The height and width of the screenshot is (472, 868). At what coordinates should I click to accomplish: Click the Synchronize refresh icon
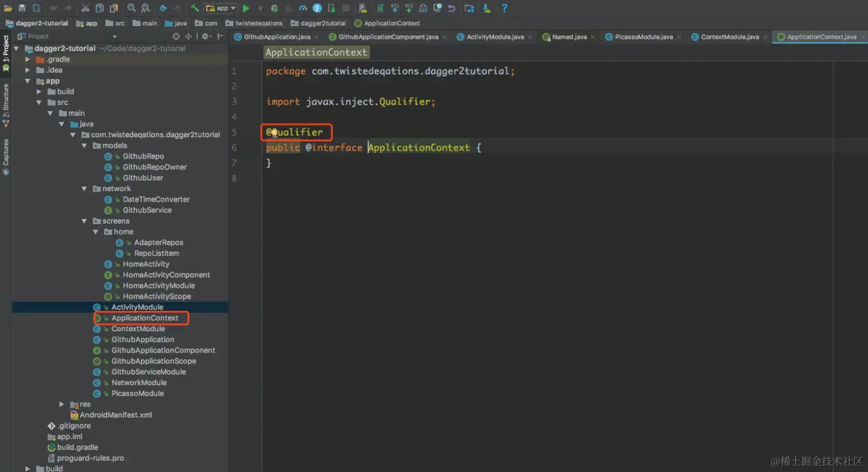36,8
